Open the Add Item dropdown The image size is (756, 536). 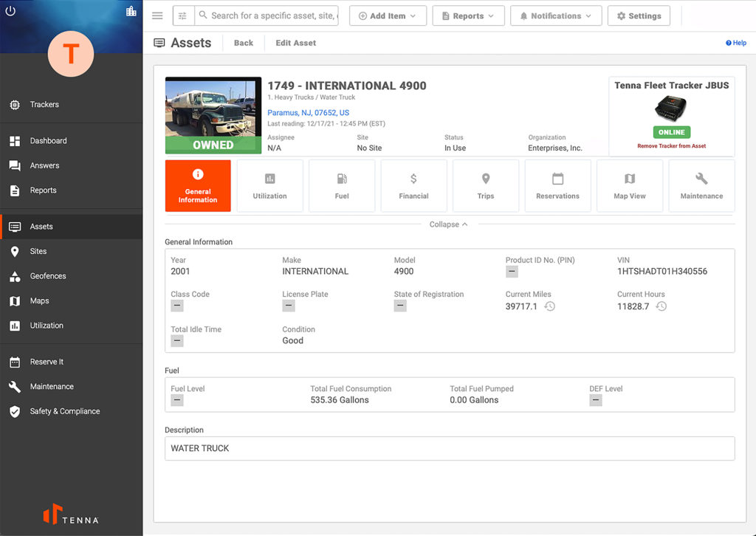click(x=388, y=16)
